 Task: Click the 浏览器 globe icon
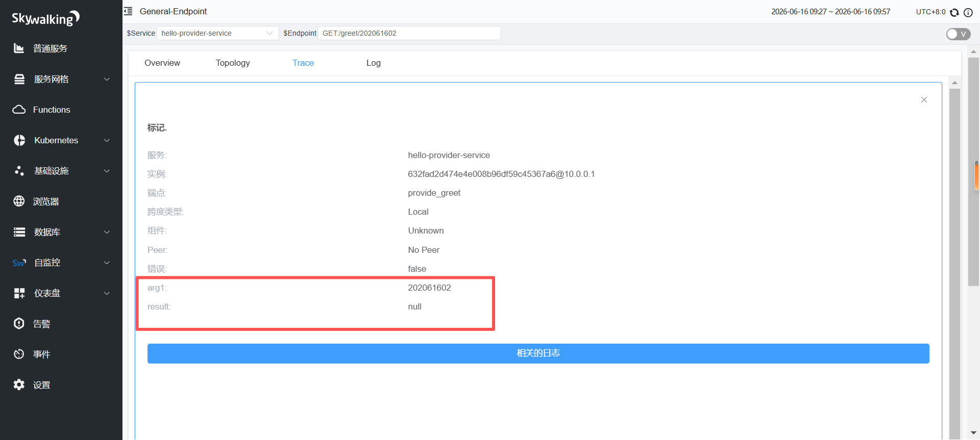[x=19, y=201]
